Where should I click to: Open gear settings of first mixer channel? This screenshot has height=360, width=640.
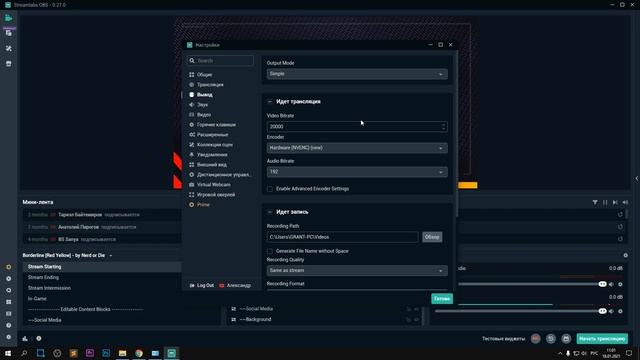(x=620, y=284)
